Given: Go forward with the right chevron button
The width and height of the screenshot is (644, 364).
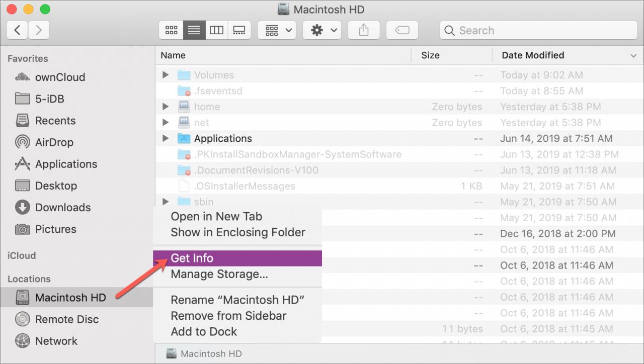Looking at the screenshot, I should point(39,30).
